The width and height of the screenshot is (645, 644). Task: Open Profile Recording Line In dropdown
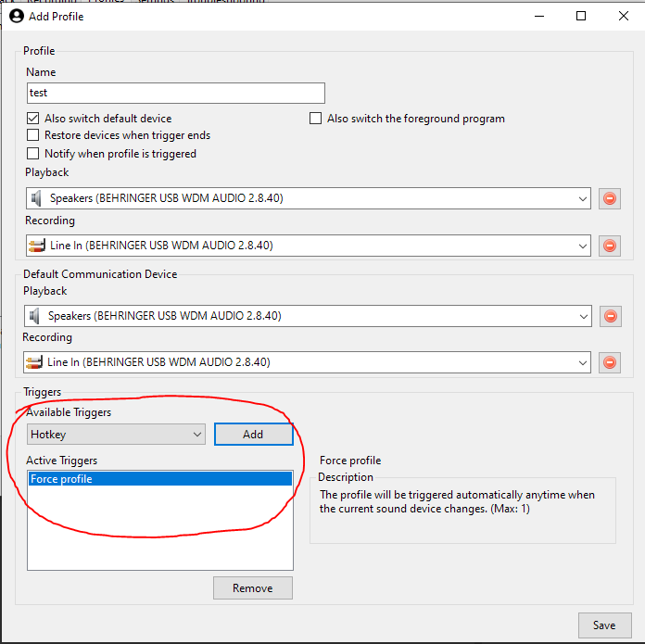309,246
